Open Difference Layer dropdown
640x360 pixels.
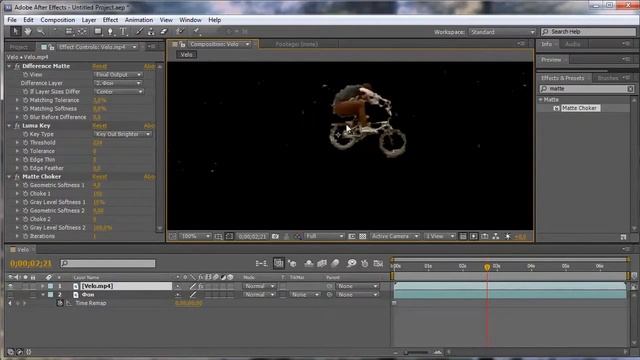click(118, 83)
